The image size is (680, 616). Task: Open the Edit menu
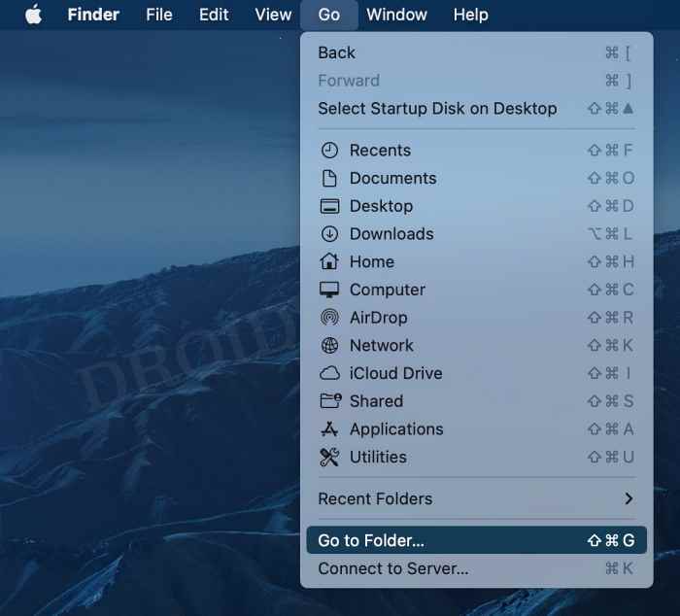(214, 15)
